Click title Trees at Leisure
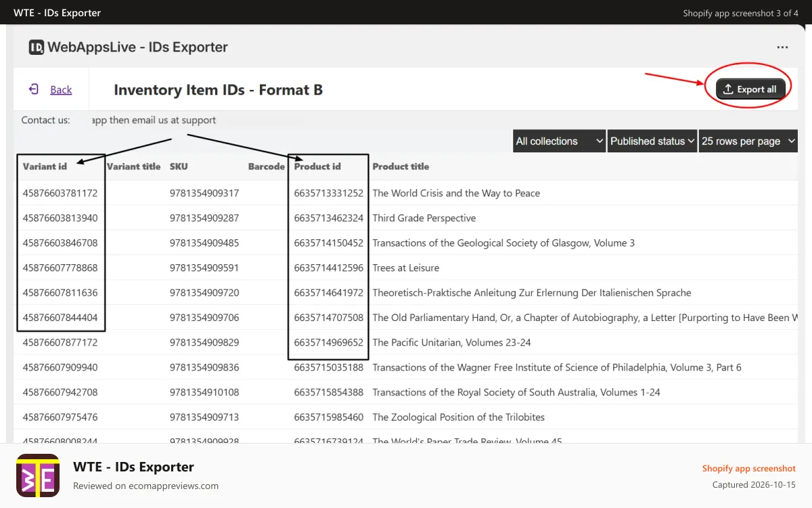Screen dimensions: 812x508 [x=406, y=268]
